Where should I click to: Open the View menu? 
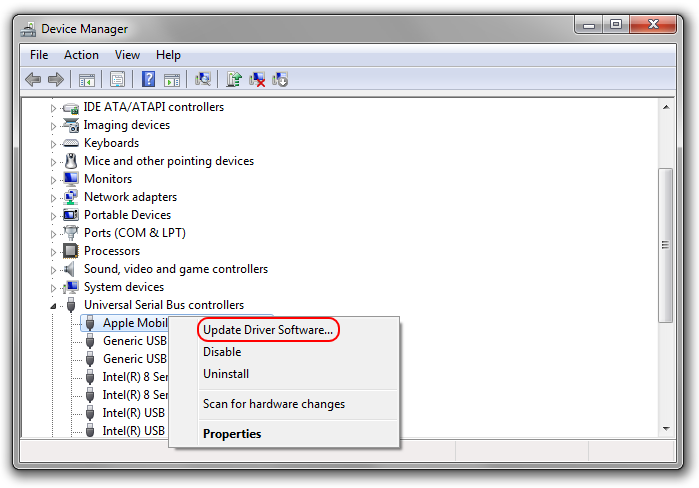coord(127,55)
